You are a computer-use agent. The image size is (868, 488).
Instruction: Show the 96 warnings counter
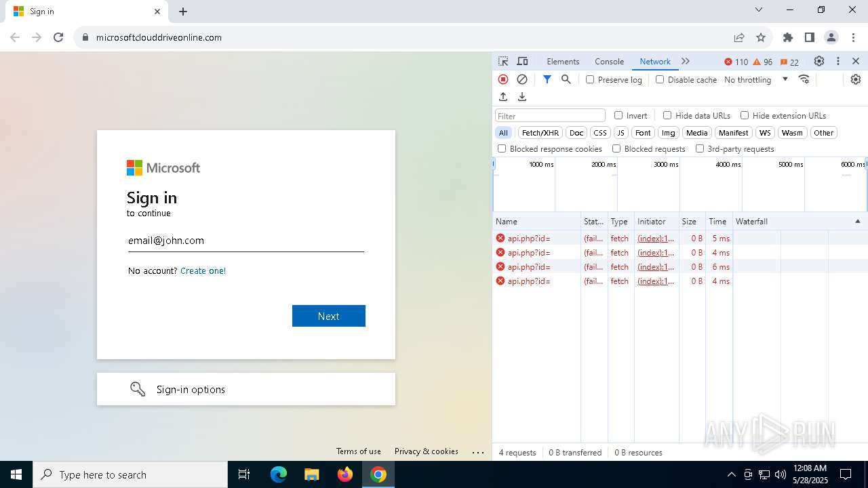(x=763, y=62)
